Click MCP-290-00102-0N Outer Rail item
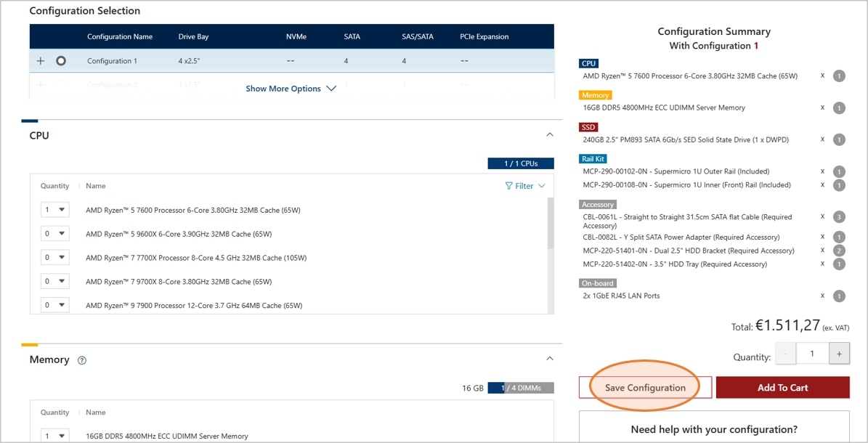868x443 pixels. click(676, 171)
